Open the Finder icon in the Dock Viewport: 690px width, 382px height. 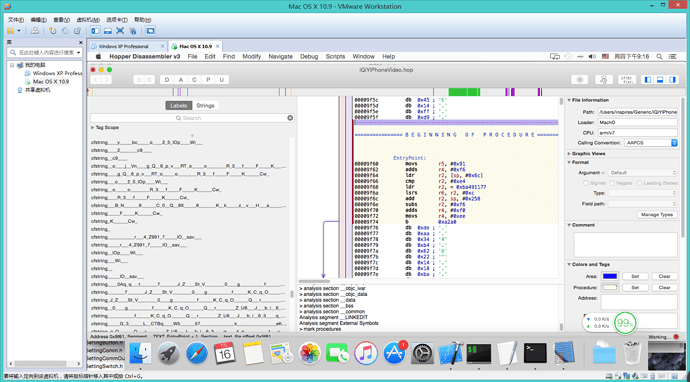tap(140, 353)
